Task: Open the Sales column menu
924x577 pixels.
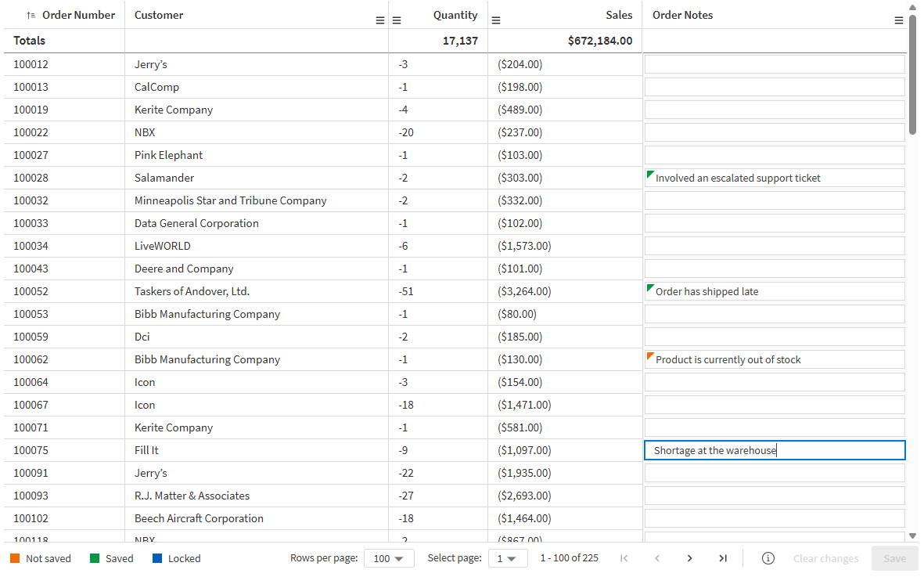Action: (496, 20)
